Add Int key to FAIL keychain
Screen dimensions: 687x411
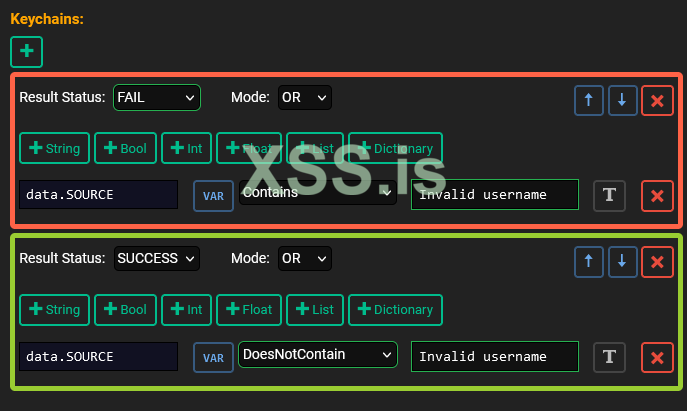[x=186, y=148]
